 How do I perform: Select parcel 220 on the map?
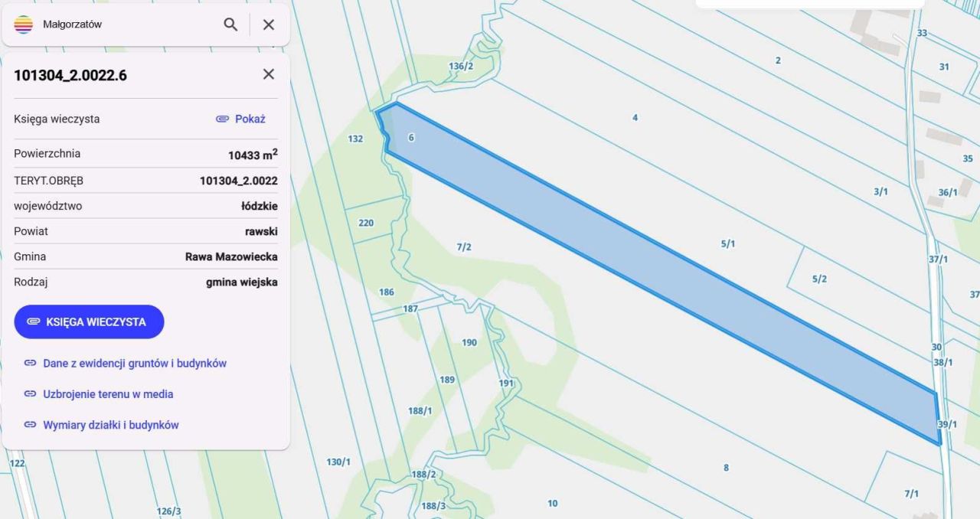pos(366,223)
